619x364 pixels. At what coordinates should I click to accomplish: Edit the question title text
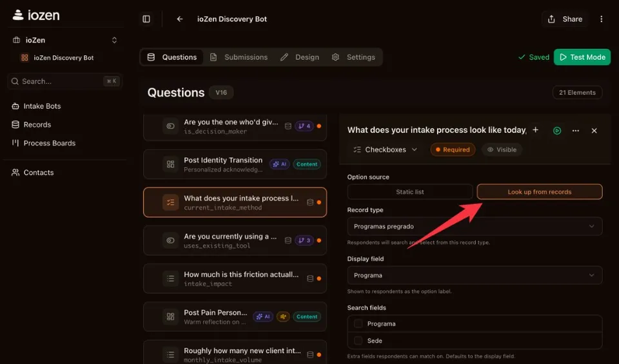coord(437,129)
